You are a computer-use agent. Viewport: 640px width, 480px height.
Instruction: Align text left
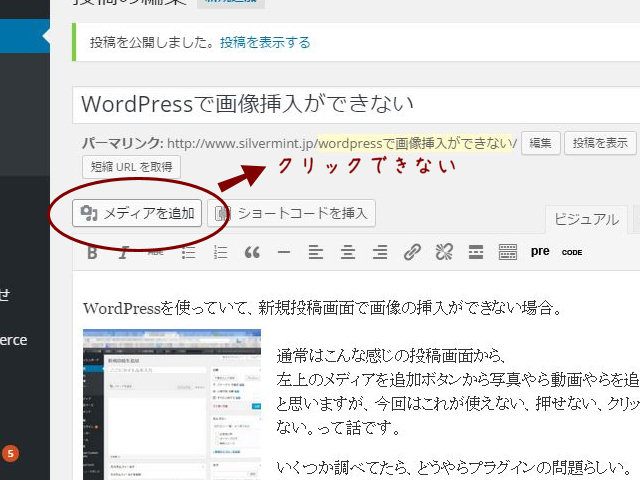point(316,253)
